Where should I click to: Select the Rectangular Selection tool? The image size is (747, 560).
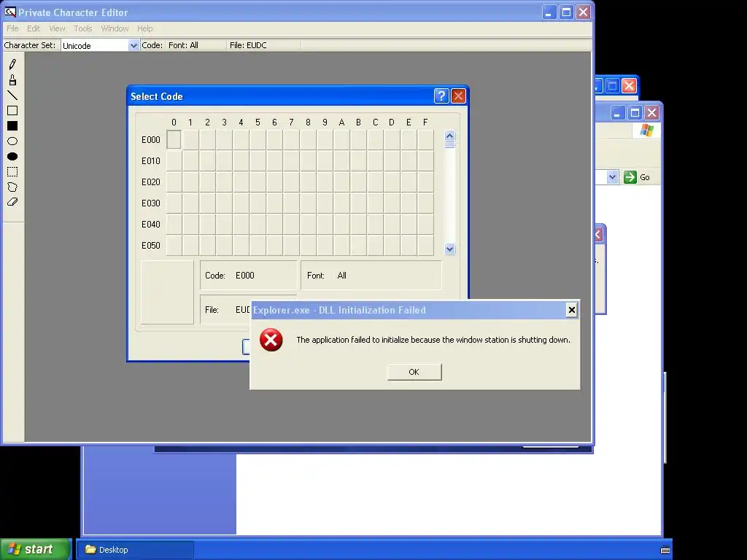pyautogui.click(x=12, y=171)
